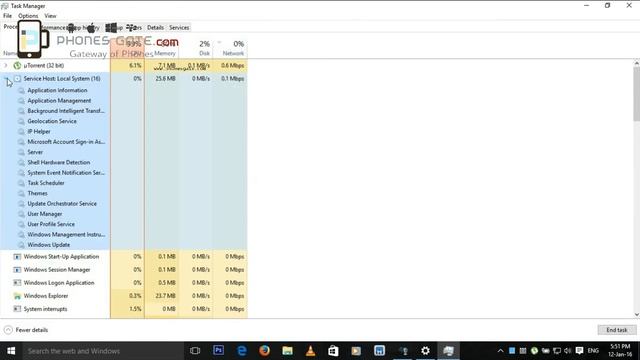Click the Windows Session Manager row icon
This screenshot has height=360, width=640.
(17, 270)
